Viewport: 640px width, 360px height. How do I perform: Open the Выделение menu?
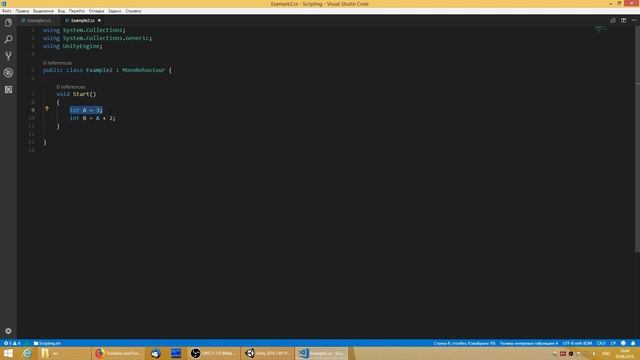[43, 11]
